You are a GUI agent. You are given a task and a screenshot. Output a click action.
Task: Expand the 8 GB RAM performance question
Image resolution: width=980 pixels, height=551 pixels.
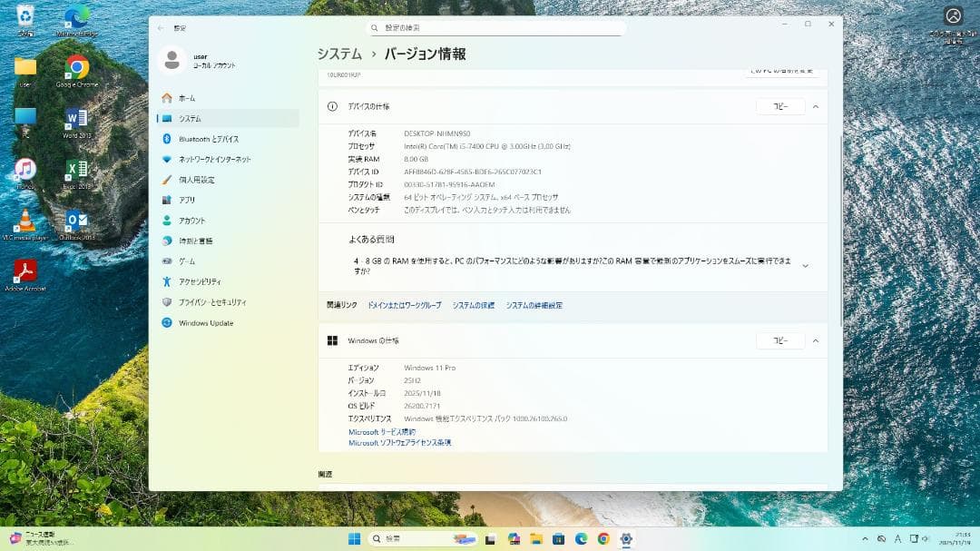805,265
